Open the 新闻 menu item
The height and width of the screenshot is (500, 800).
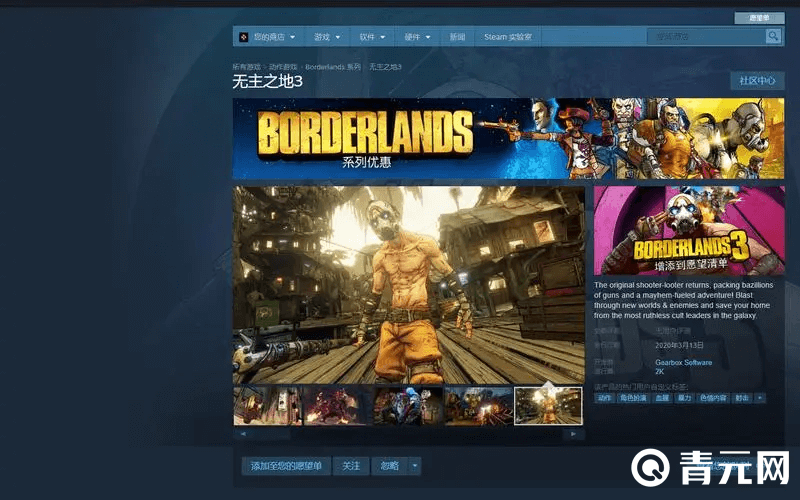tap(457, 37)
